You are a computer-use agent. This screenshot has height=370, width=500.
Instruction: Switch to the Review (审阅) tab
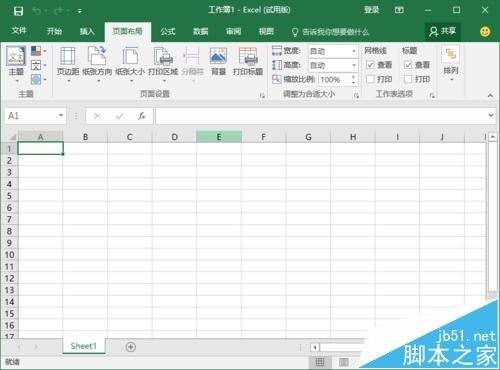click(x=233, y=31)
